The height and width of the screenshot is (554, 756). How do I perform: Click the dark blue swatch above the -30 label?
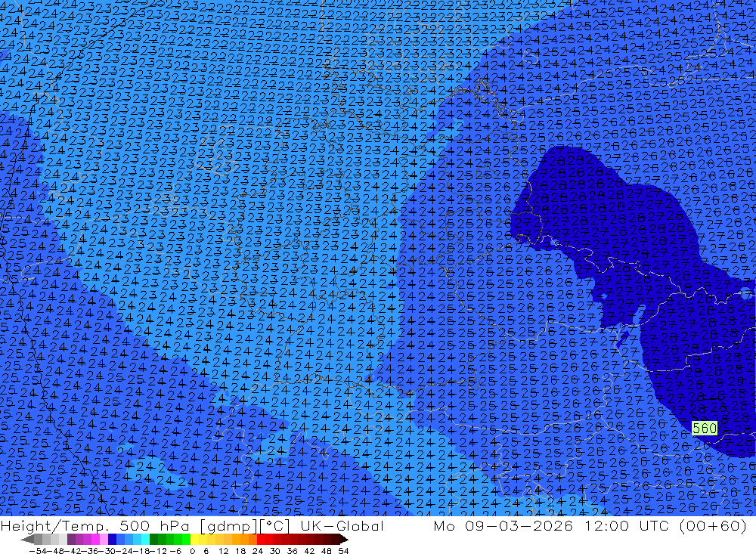coord(112,540)
